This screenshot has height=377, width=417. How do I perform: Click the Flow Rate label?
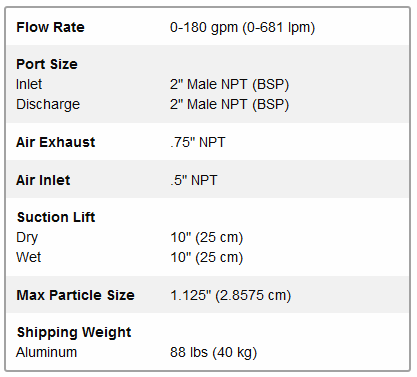[50, 27]
